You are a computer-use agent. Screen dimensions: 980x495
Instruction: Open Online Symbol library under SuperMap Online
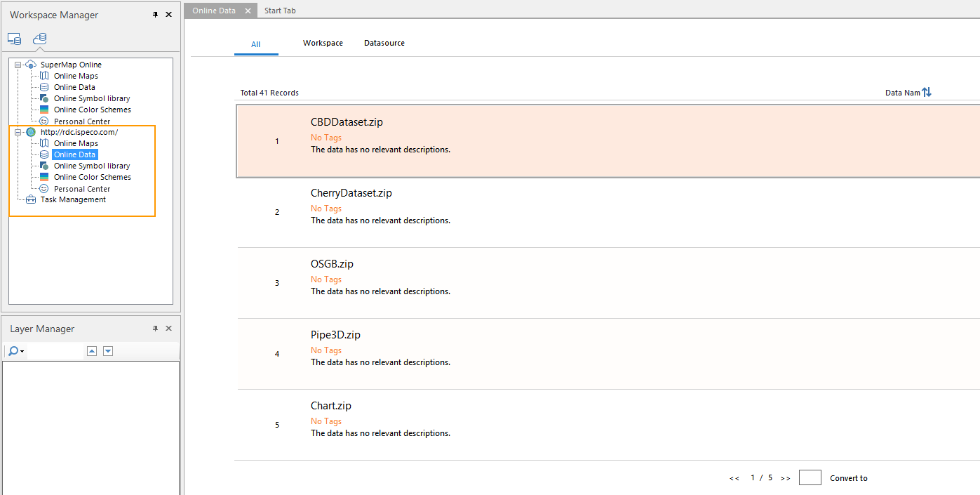91,98
